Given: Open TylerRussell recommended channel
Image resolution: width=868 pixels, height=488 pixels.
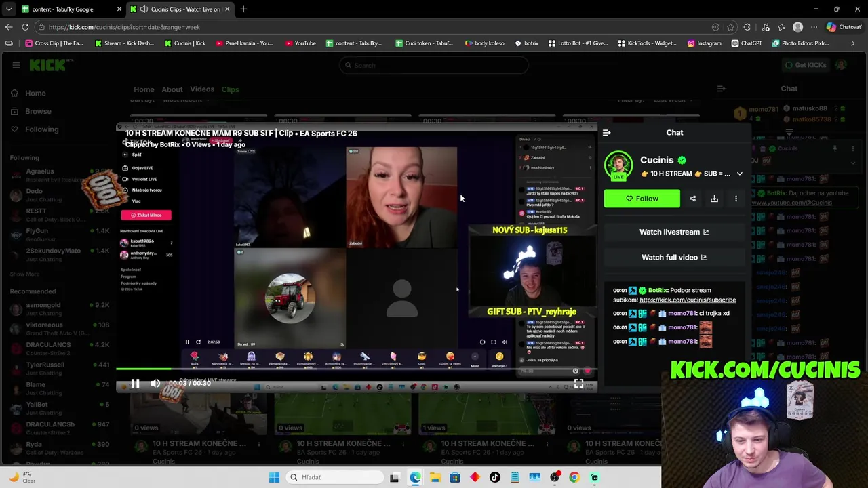Looking at the screenshot, I should pos(59,369).
